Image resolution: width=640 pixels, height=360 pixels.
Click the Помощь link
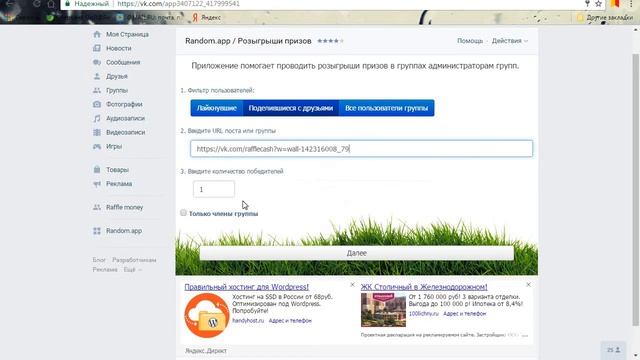pyautogui.click(x=470, y=41)
